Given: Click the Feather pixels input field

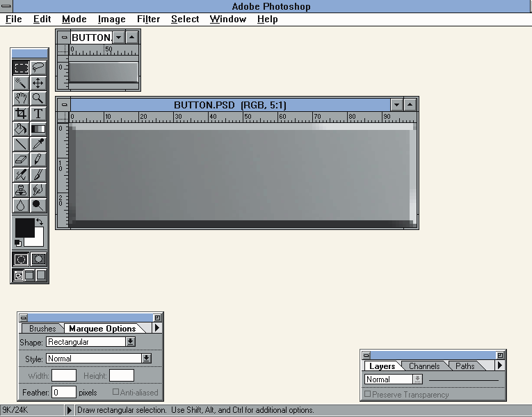Looking at the screenshot, I should [x=64, y=393].
